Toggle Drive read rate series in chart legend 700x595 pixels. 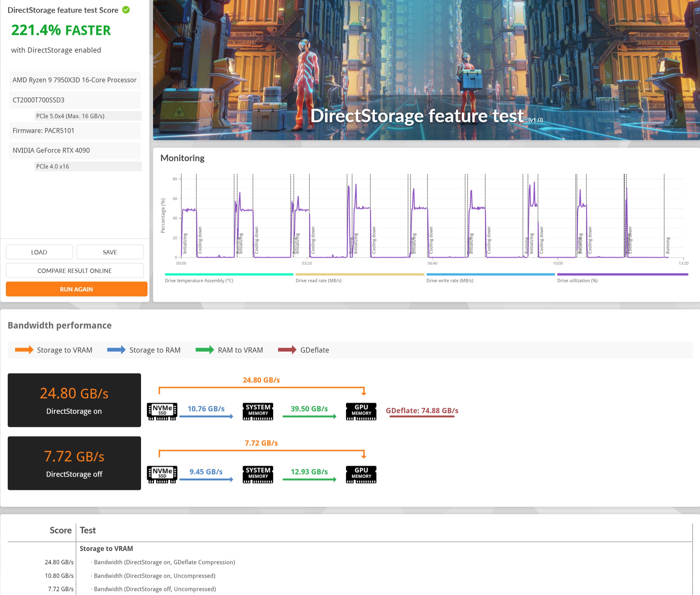pos(319,280)
